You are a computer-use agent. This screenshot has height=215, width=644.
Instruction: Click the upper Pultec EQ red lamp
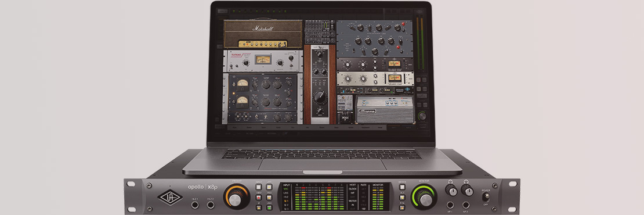coord(403,24)
